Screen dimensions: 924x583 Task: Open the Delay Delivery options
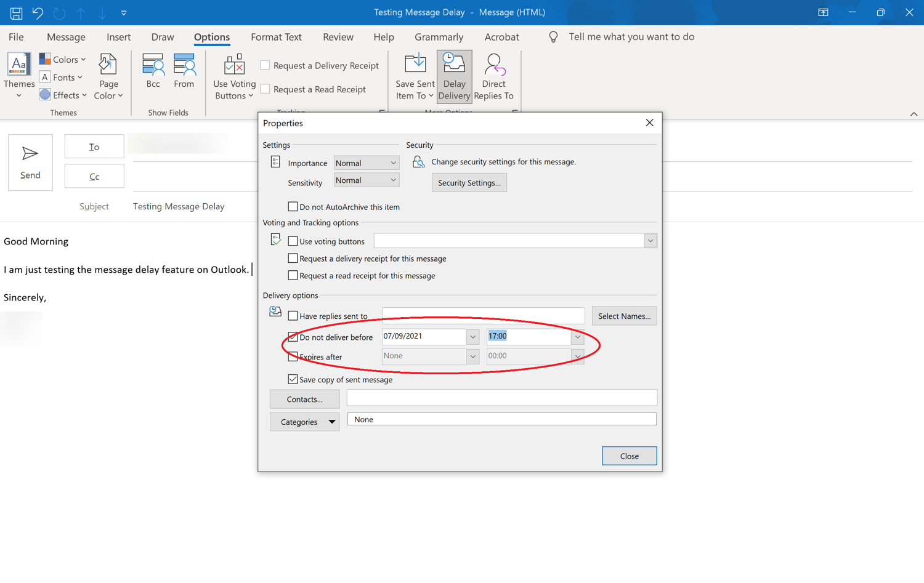tap(454, 75)
